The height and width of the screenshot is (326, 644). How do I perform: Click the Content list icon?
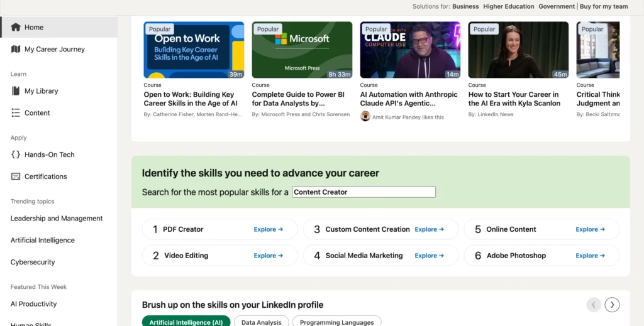point(16,113)
